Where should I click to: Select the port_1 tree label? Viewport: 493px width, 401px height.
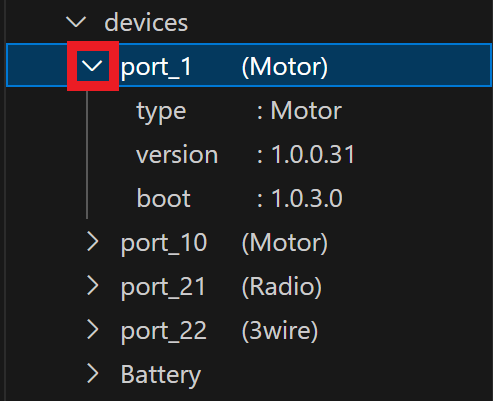[156, 67]
